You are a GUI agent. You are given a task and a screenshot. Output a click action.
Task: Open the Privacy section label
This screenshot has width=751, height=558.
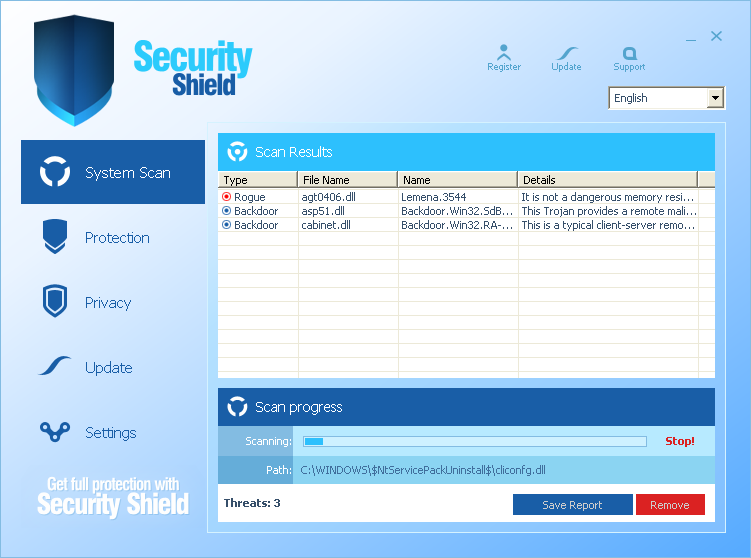[108, 303]
